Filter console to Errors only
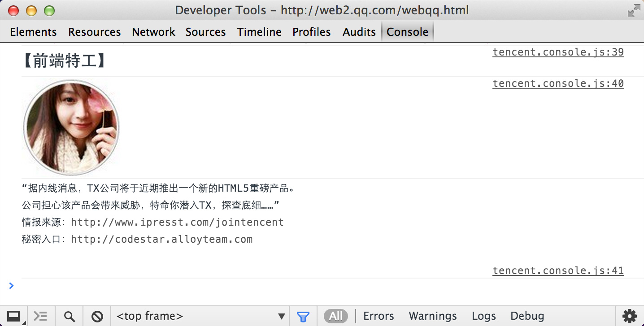Image resolution: width=644 pixels, height=326 pixels. tap(379, 316)
